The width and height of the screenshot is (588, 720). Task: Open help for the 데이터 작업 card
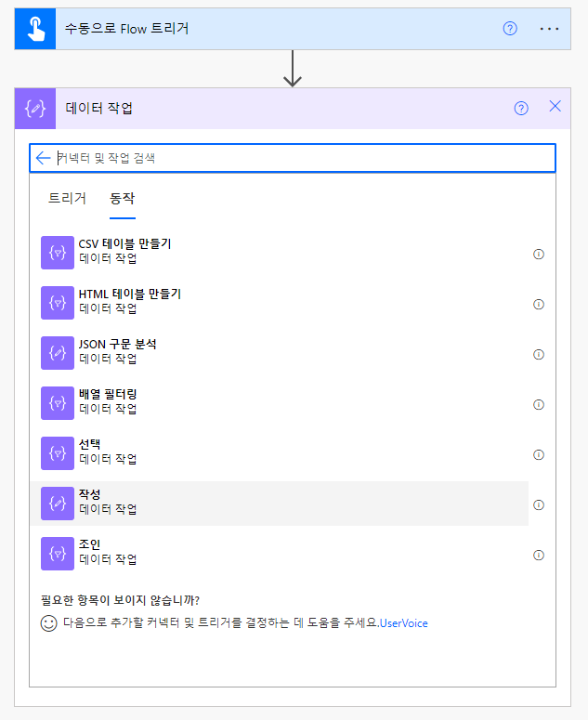pos(521,109)
